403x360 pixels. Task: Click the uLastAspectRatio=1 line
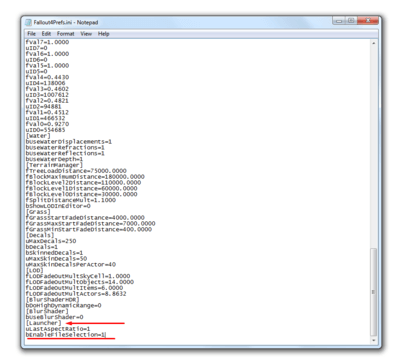click(x=58, y=329)
